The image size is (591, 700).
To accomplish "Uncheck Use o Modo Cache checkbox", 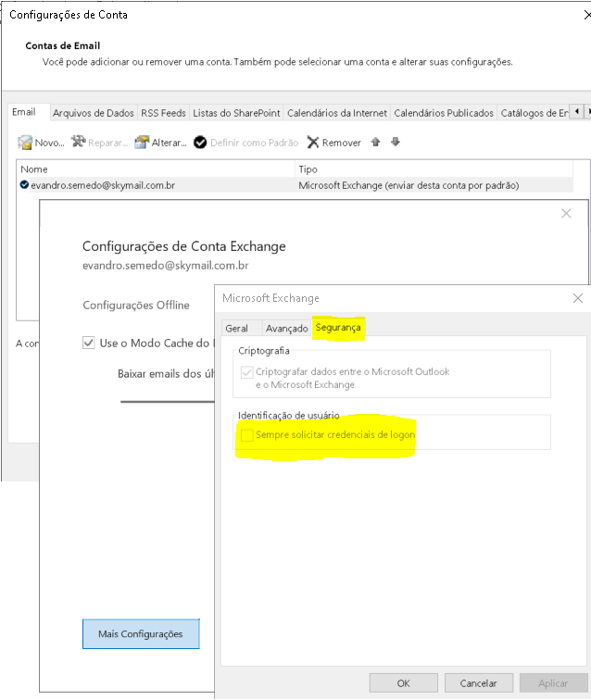I will [x=88, y=343].
